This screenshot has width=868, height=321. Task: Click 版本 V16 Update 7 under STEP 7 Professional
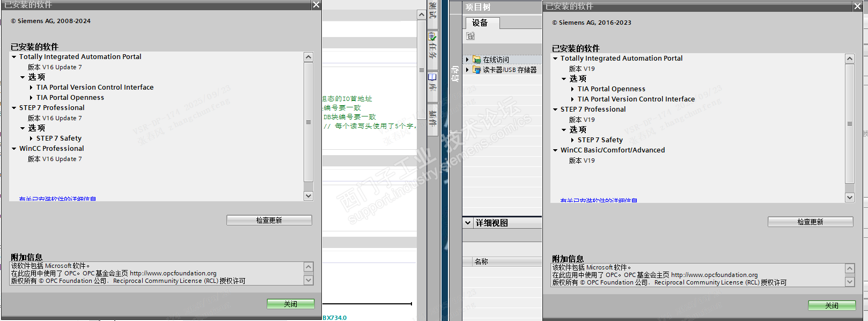55,118
